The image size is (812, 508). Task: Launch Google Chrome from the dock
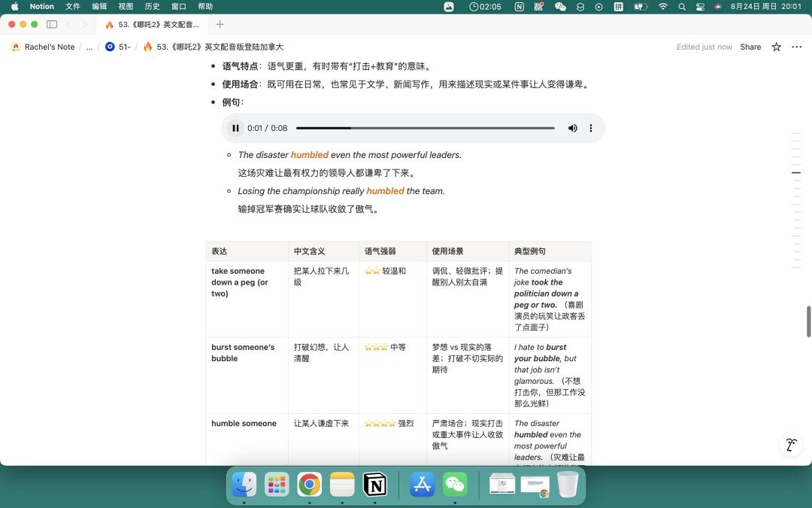click(309, 485)
